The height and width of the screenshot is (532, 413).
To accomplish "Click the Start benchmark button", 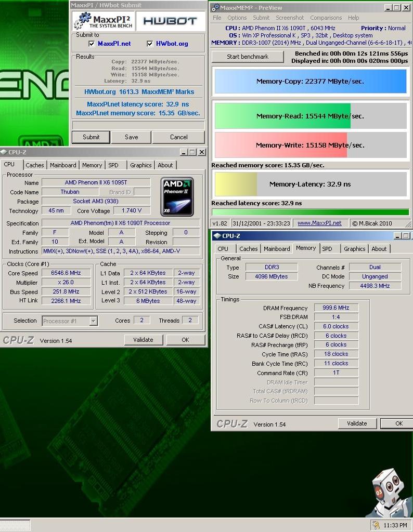I will 248,57.
